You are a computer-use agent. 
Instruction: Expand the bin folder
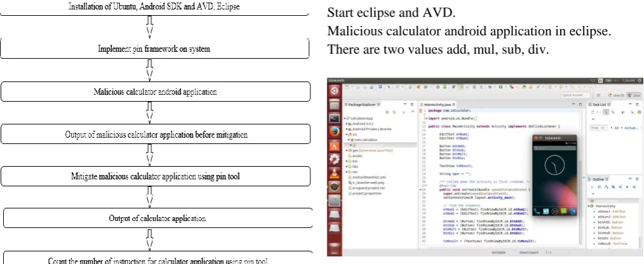tap(348, 161)
